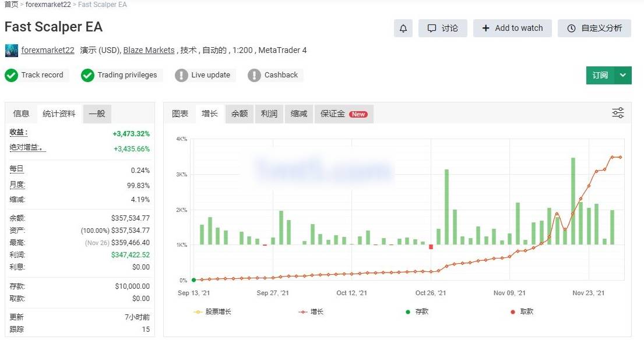644x340 pixels.
Task: Click the Fast Scalper EA title
Action: pos(54,27)
